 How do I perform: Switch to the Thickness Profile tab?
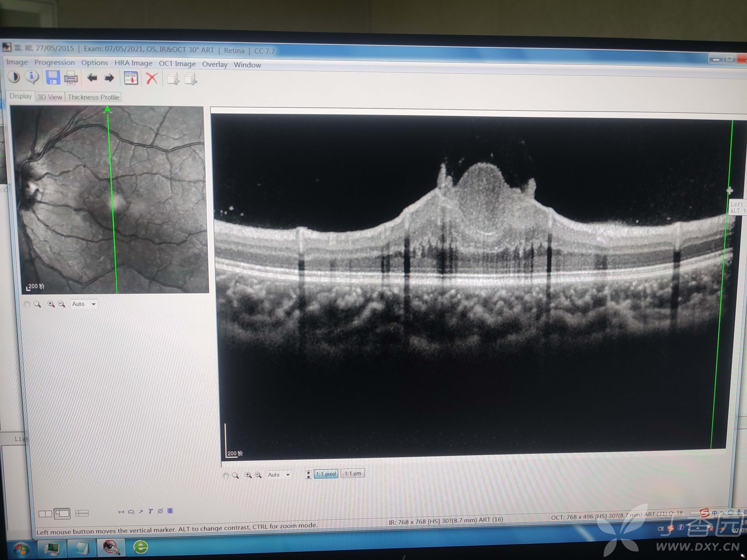point(93,97)
